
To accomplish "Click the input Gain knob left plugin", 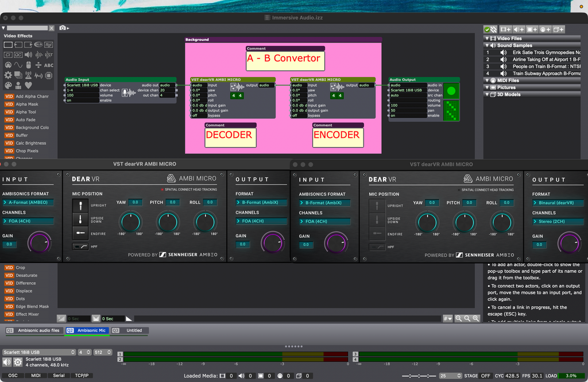I will 39,242.
